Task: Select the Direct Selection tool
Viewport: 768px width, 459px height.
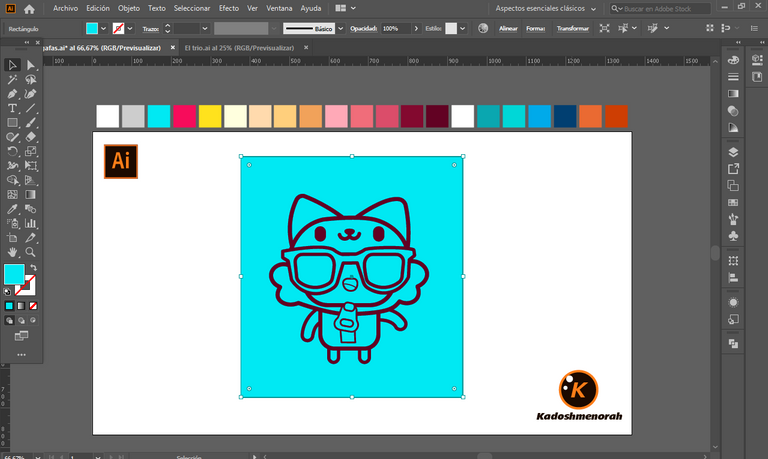Action: pos(30,65)
